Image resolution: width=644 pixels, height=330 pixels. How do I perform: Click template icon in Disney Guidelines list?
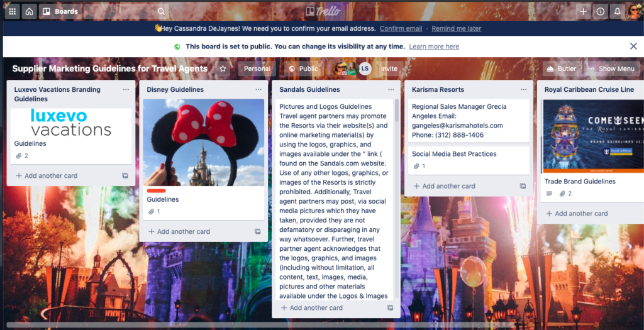257,231
